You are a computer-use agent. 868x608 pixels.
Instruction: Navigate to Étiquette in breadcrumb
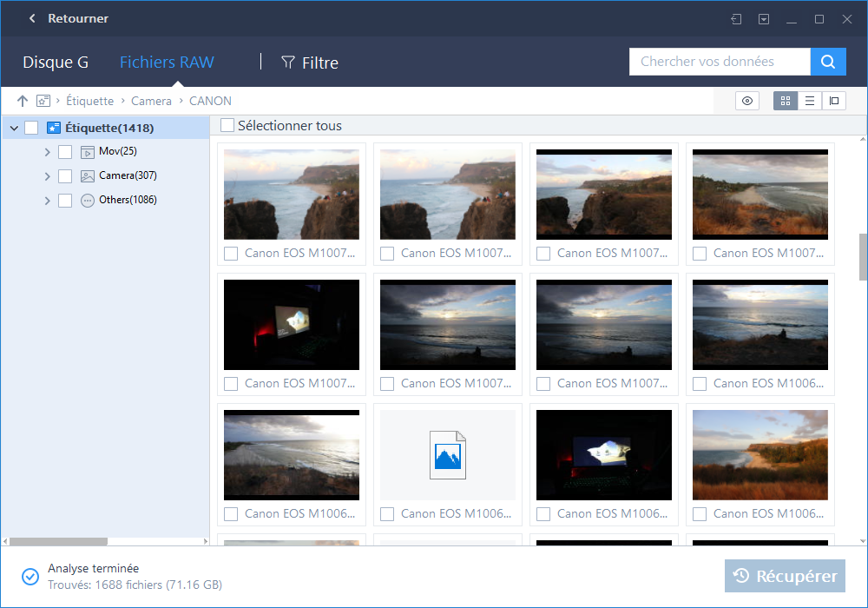pyautogui.click(x=89, y=101)
